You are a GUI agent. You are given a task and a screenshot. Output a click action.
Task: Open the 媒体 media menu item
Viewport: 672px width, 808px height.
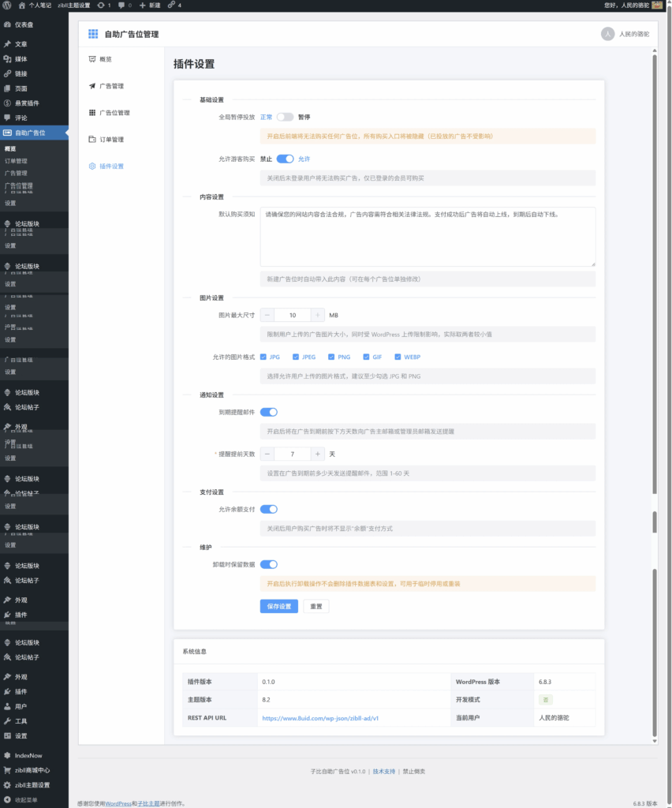tap(21, 59)
